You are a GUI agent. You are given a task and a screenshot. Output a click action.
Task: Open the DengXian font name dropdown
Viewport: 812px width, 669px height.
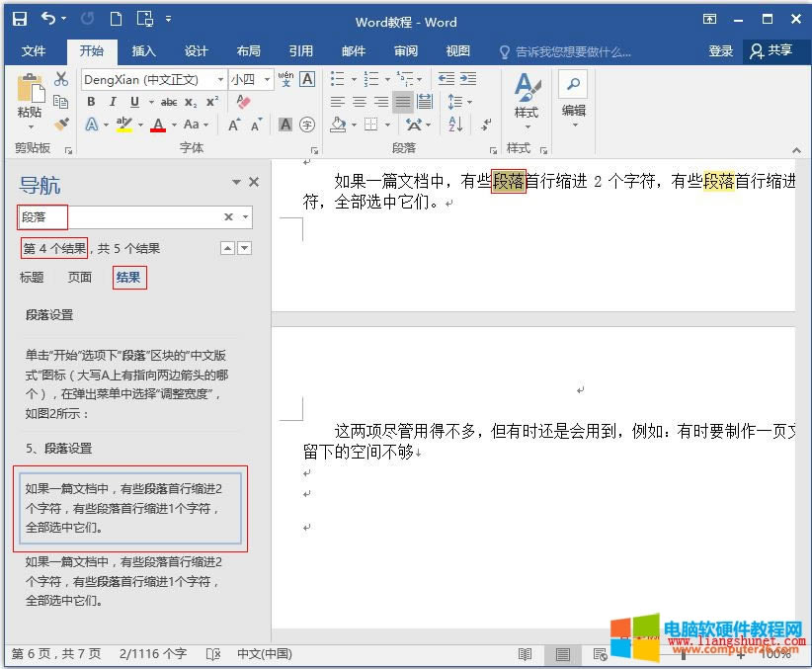219,79
